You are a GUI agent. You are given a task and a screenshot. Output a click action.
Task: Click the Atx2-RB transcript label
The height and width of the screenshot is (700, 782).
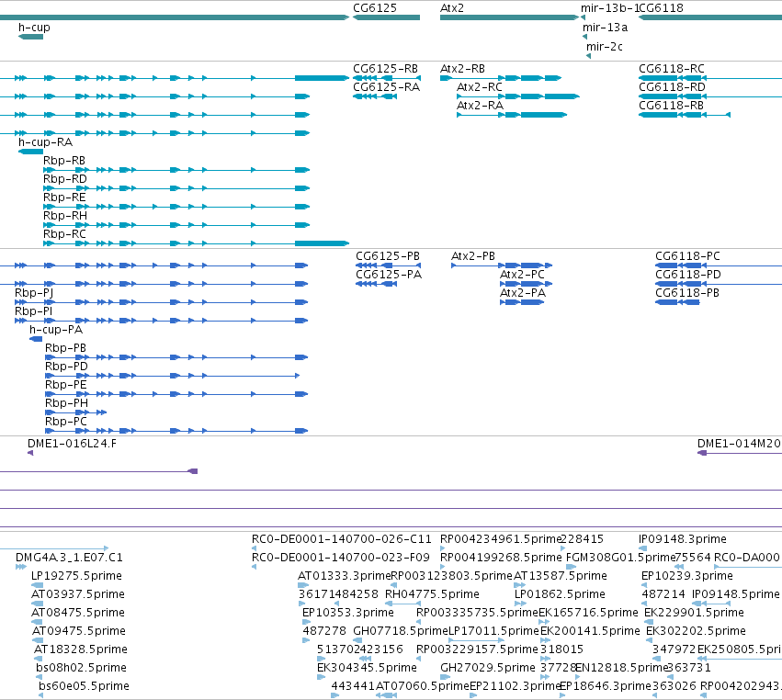(462, 69)
